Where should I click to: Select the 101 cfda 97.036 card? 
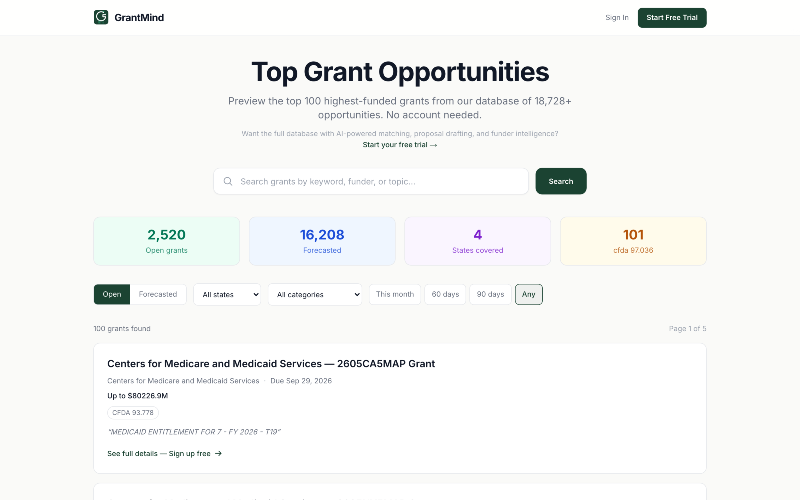point(633,241)
